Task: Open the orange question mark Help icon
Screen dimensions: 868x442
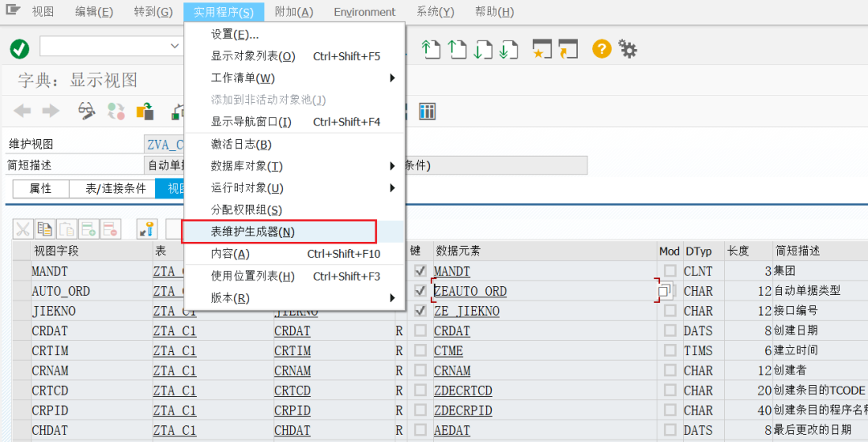Action: (x=602, y=49)
